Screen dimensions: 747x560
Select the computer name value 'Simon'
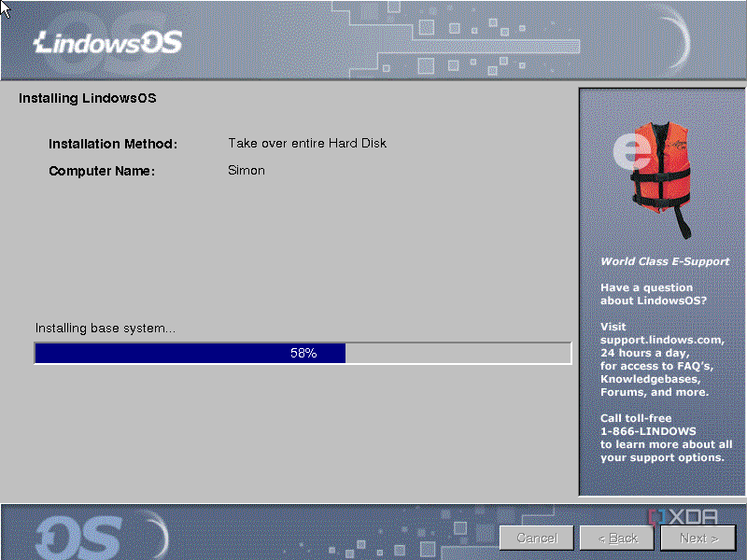coord(247,171)
